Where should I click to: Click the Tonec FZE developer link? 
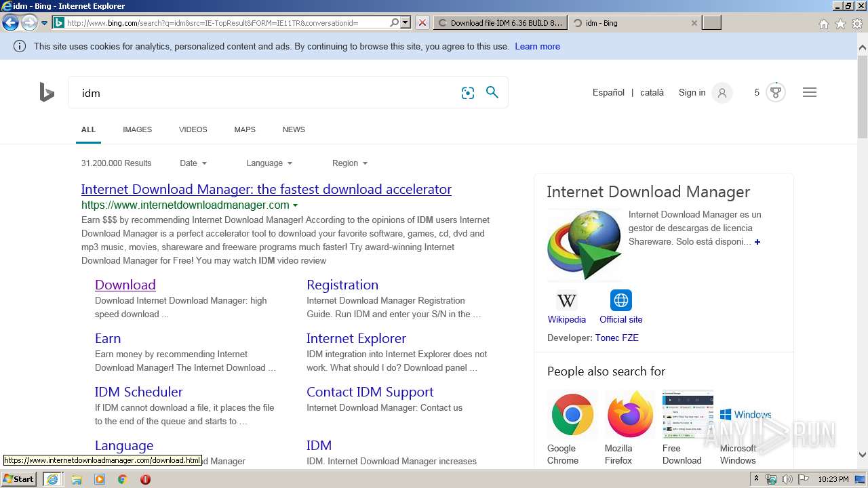point(617,338)
